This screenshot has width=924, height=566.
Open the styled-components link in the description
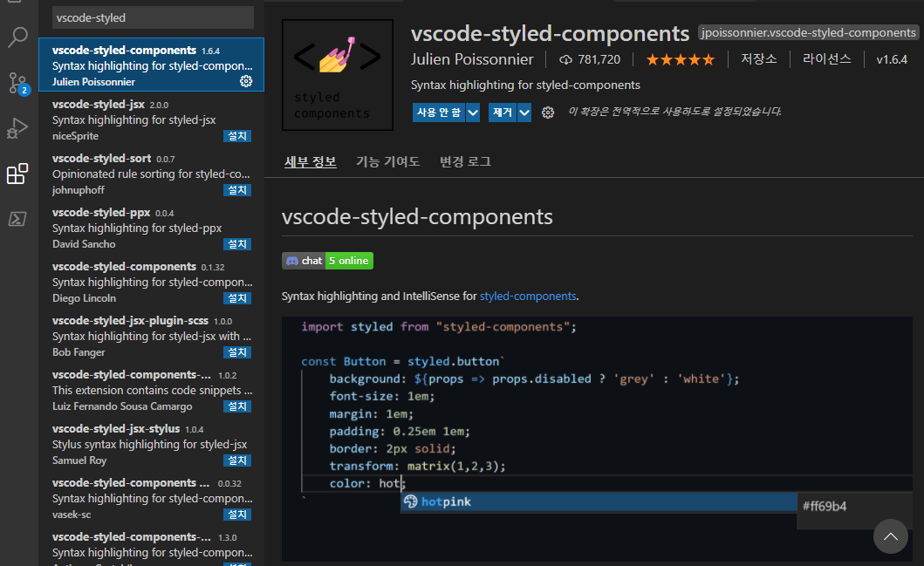click(x=527, y=296)
